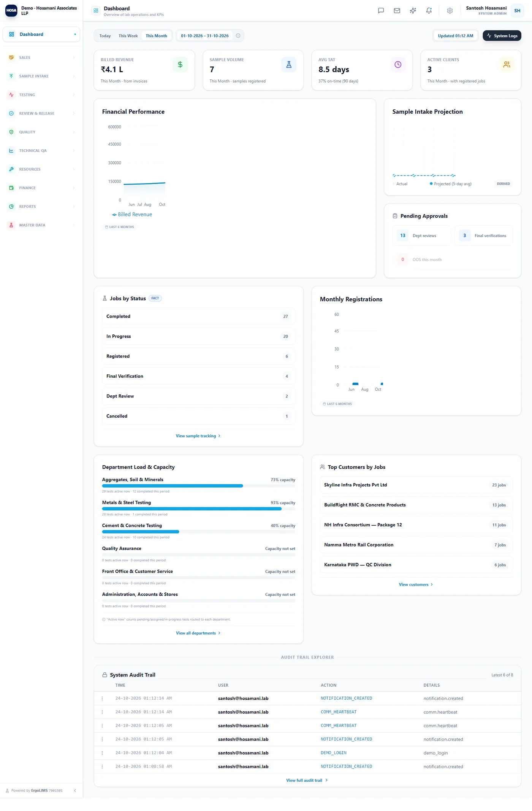Click the Avg TAT clock icon

click(x=398, y=65)
